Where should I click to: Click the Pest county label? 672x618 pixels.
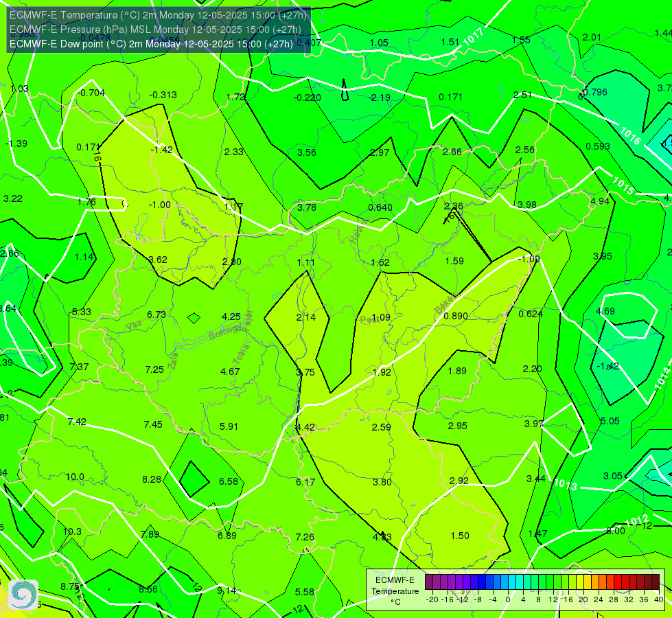tap(369, 319)
